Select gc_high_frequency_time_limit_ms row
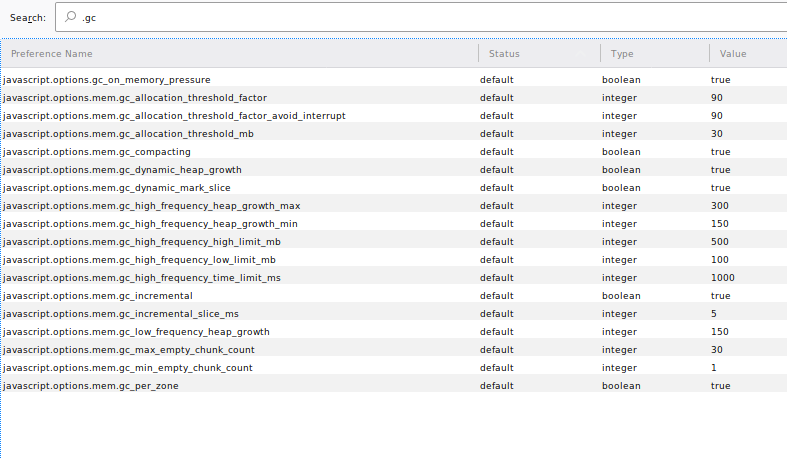787x459 pixels. click(x=141, y=277)
